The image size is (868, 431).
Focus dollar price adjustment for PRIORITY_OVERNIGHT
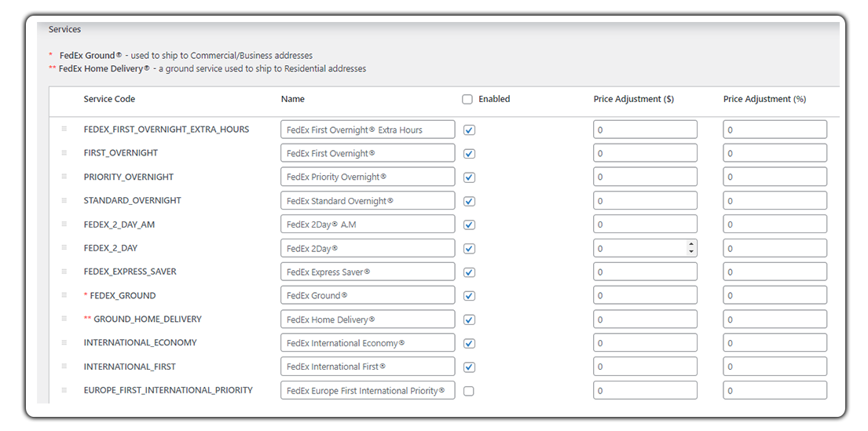coord(645,177)
